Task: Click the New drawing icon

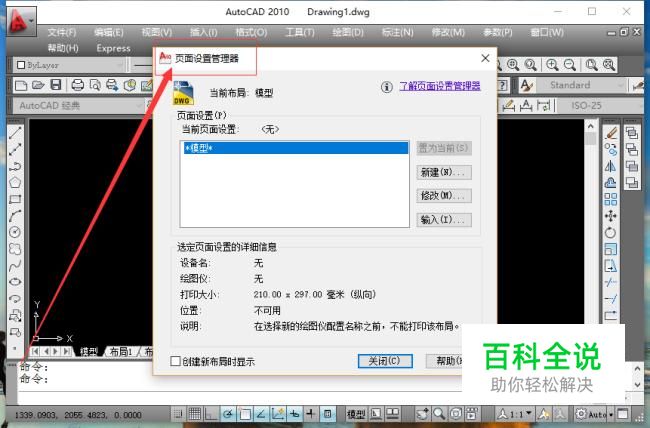Action: click(21, 85)
